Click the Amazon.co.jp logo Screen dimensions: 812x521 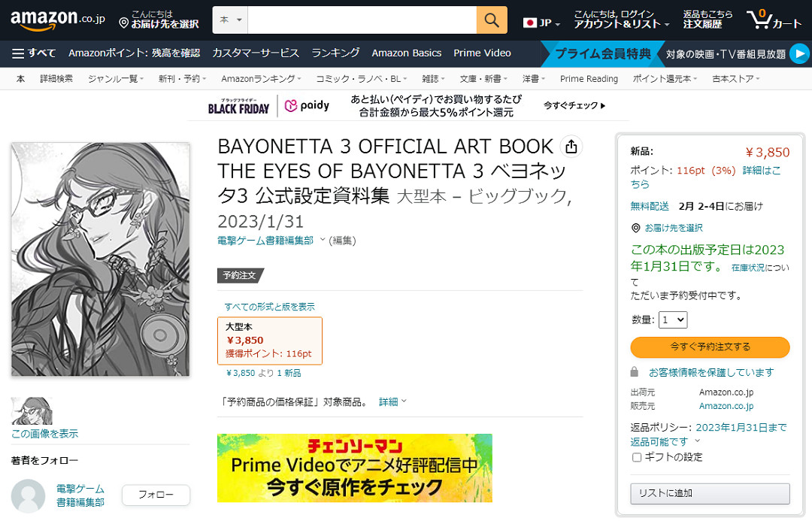click(57, 20)
